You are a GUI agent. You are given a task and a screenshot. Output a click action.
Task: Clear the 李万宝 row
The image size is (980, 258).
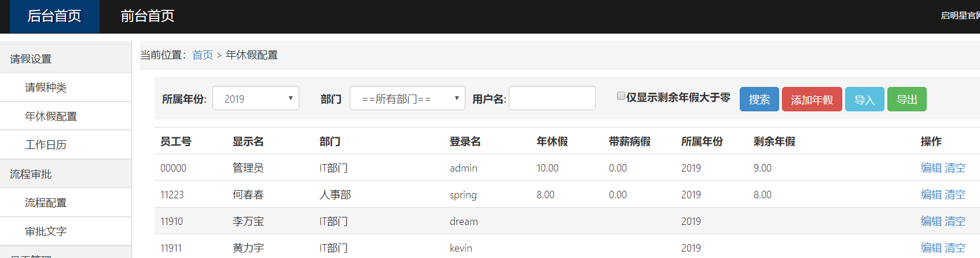(x=955, y=221)
